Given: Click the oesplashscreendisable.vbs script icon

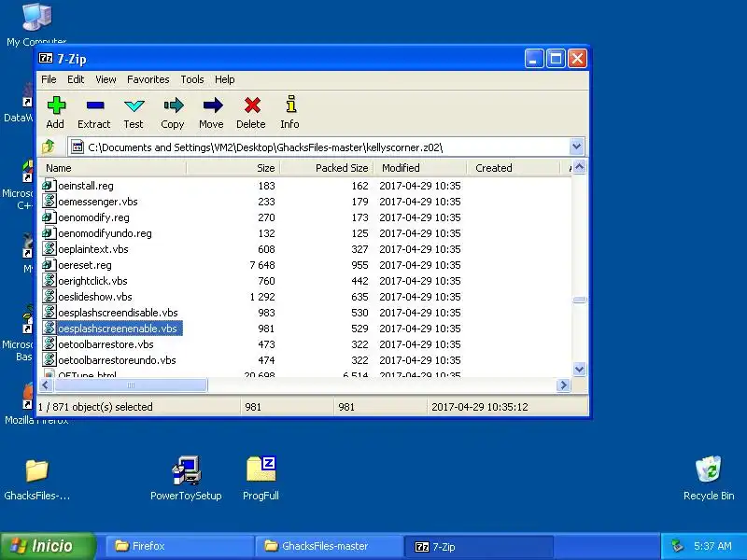Looking at the screenshot, I should [49, 313].
